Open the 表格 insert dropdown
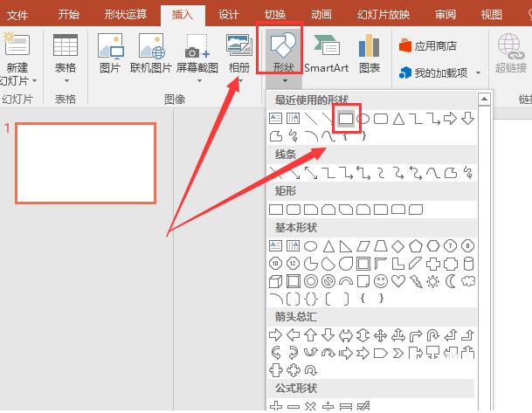532x413 pixels. click(66, 58)
